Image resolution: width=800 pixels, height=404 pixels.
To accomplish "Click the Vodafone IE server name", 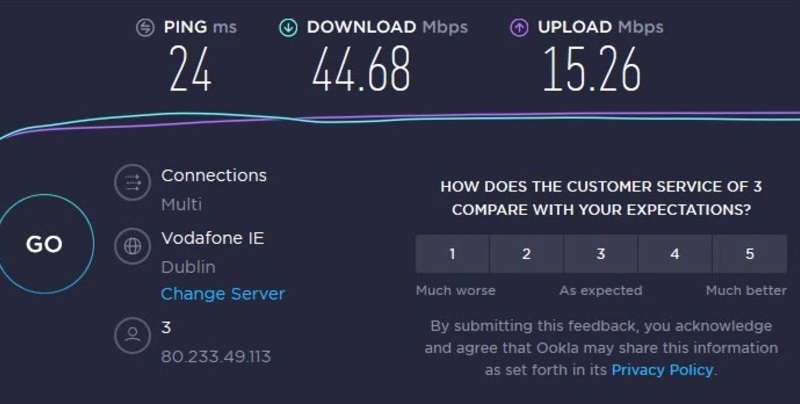I will (211, 239).
